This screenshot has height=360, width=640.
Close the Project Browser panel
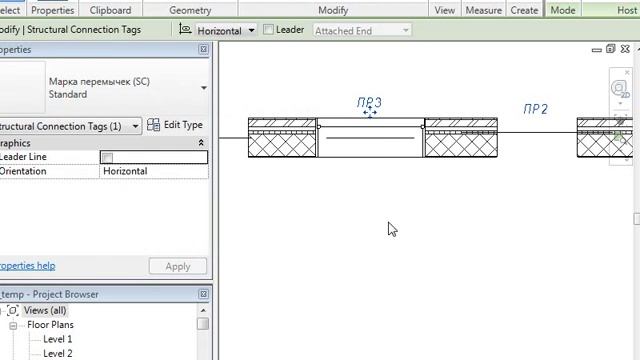tap(203, 294)
